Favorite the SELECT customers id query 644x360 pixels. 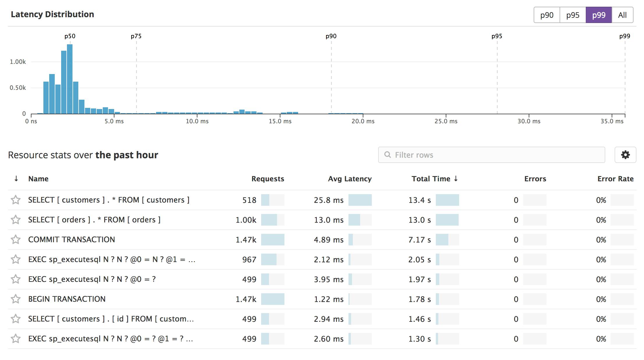click(x=16, y=319)
